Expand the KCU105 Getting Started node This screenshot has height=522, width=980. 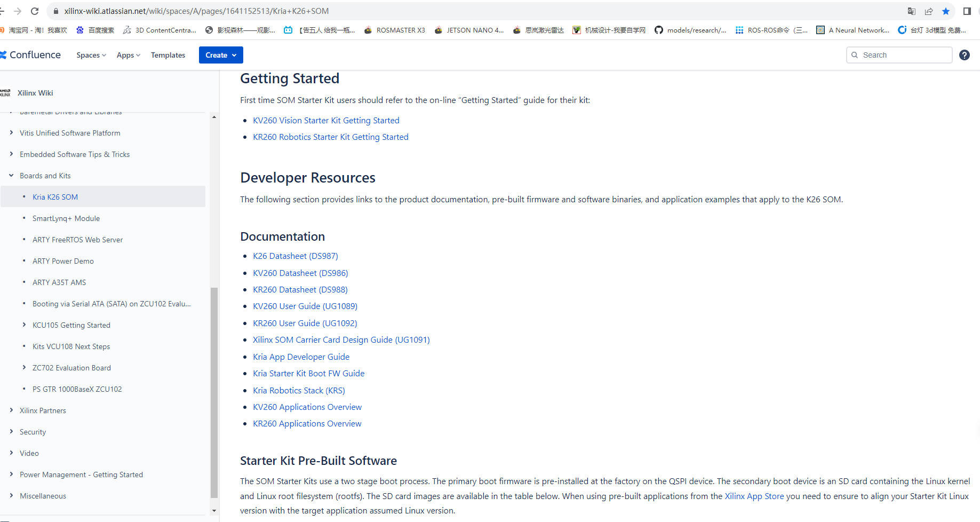(x=24, y=325)
